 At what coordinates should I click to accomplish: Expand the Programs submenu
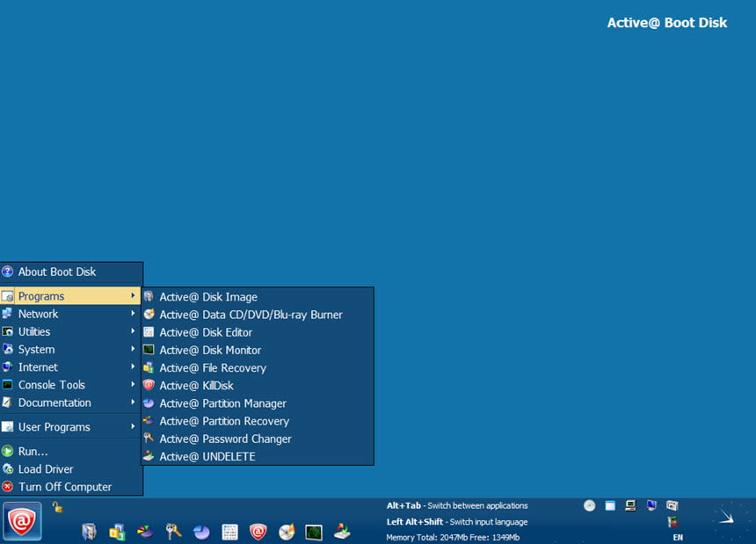click(70, 296)
